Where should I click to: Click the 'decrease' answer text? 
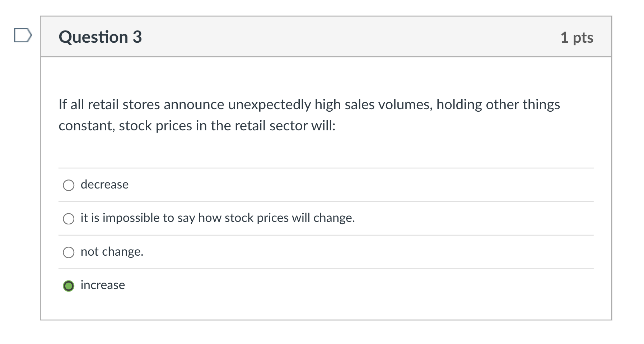[x=104, y=185]
